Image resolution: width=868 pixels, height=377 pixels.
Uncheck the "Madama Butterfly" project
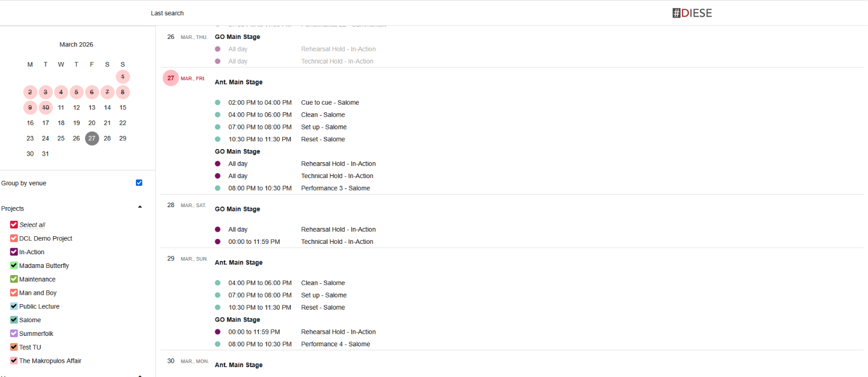point(13,265)
